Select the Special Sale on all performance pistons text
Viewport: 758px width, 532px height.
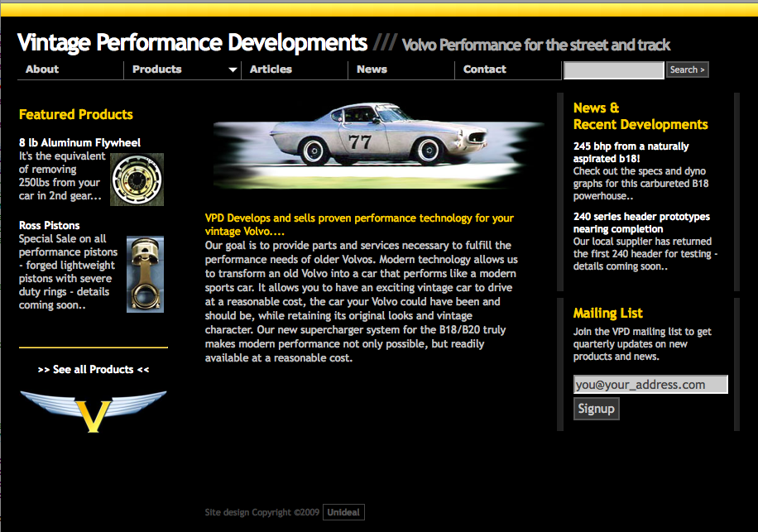pos(68,272)
